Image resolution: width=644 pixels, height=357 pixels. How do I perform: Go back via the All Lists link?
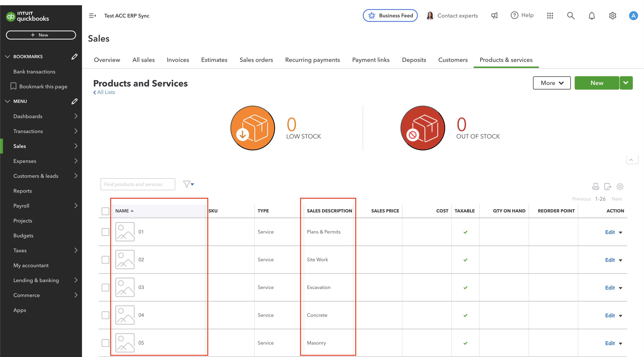(104, 92)
